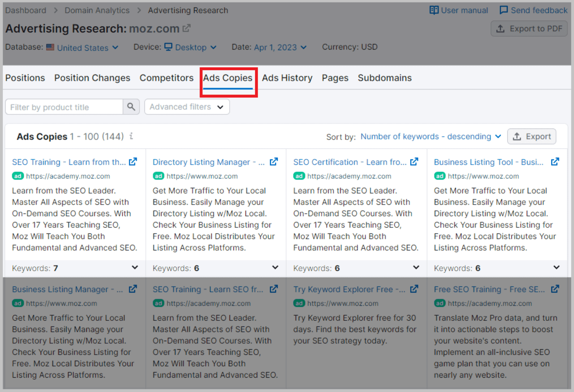574x392 pixels.
Task: Go to Domain Analytics breadcrumb
Action: click(x=97, y=10)
